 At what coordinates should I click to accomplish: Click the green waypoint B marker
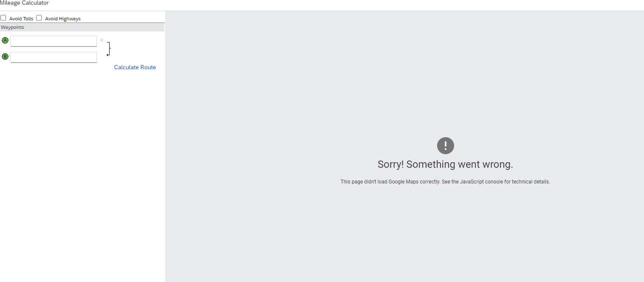click(x=5, y=56)
